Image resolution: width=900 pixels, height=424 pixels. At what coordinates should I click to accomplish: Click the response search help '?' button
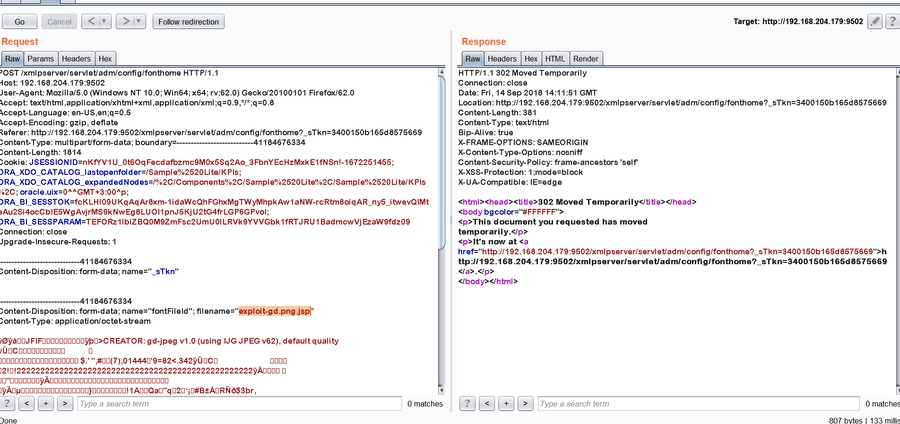click(467, 403)
